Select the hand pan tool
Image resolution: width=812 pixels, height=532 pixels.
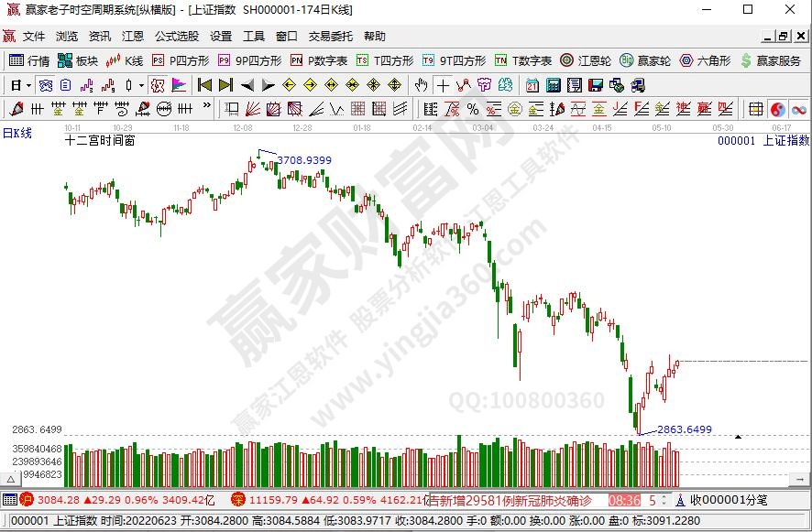pos(421,85)
